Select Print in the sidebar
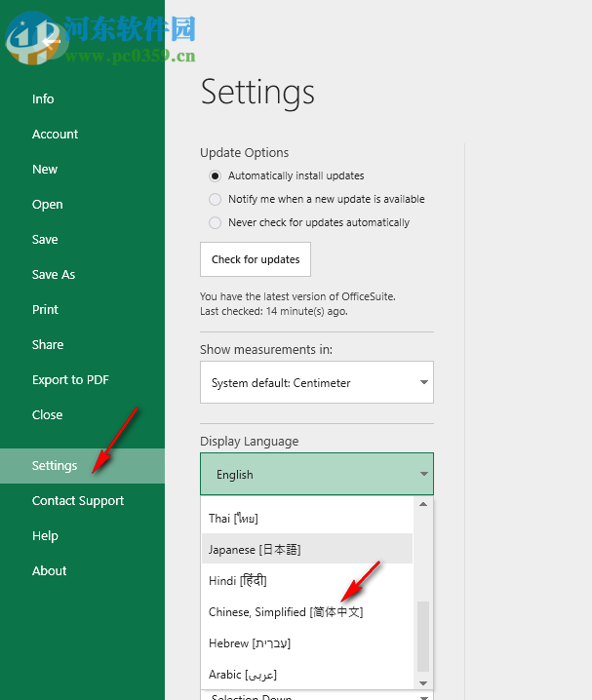This screenshot has width=592, height=700. point(45,309)
